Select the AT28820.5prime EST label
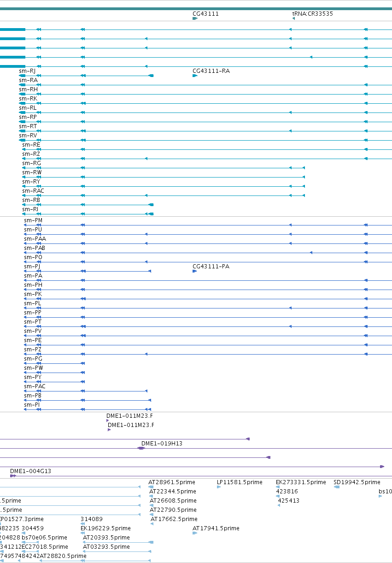Image resolution: width=392 pixels, height=563 pixels. 63,556
